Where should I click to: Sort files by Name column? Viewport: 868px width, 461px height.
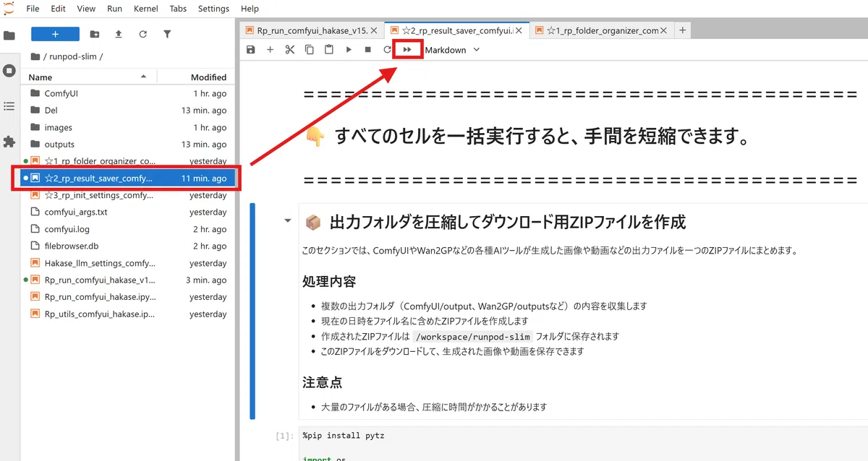coord(88,77)
